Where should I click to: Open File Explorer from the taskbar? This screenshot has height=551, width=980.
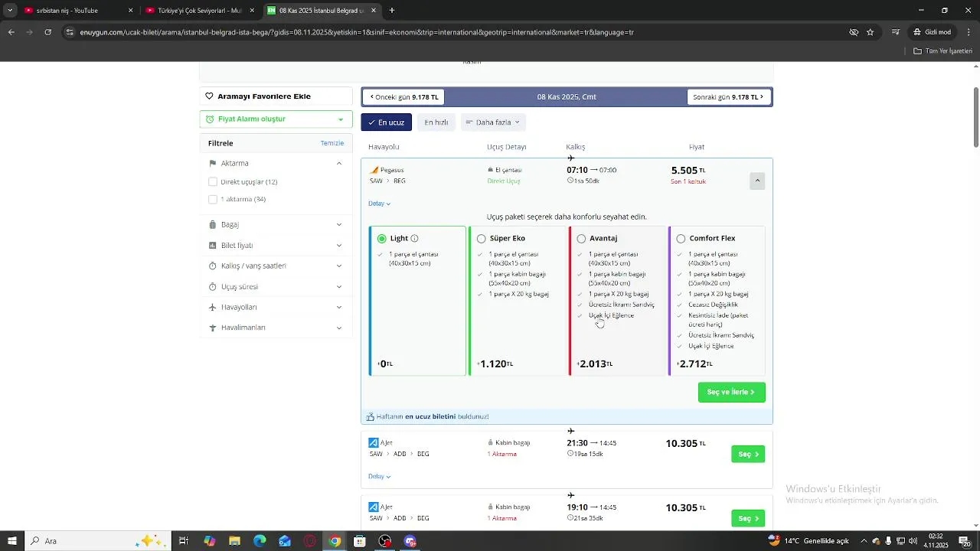point(235,541)
